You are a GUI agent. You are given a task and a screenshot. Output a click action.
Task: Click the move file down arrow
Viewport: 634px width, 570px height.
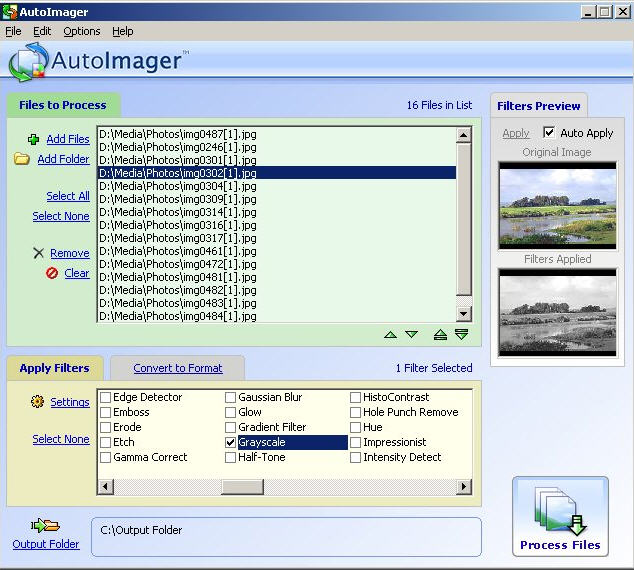click(411, 335)
